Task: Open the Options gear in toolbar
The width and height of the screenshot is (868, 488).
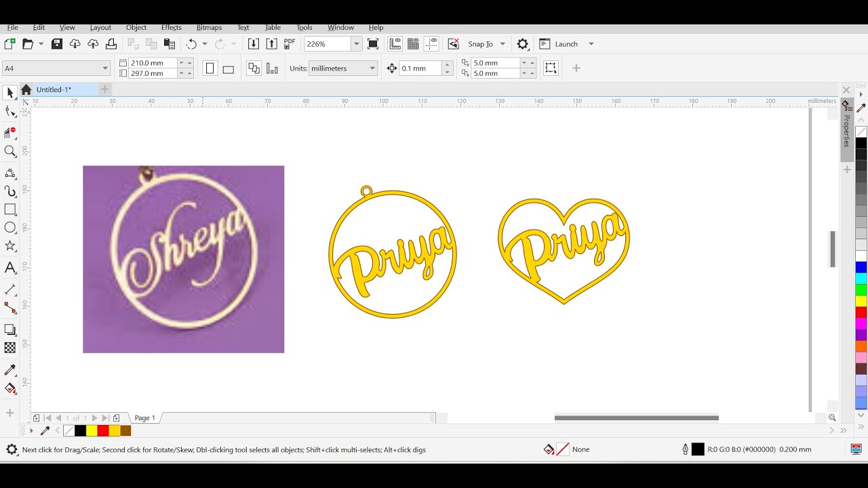Action: coord(523,44)
